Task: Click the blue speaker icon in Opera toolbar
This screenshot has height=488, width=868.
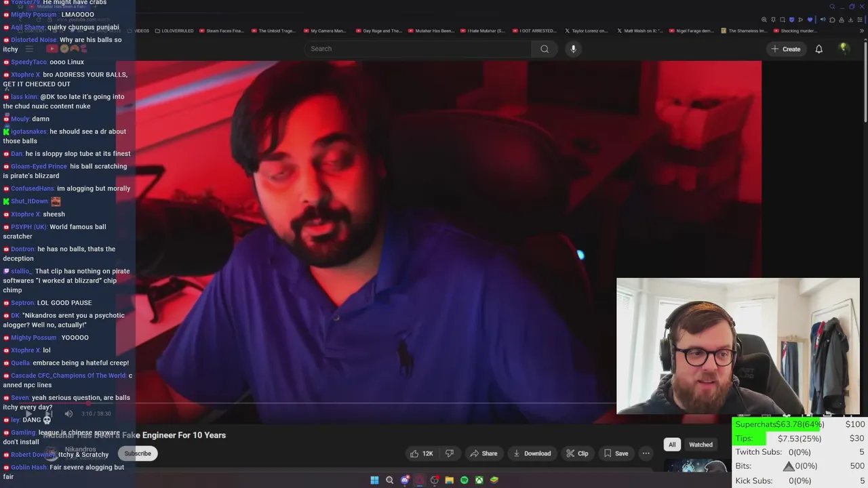Action: point(823,20)
